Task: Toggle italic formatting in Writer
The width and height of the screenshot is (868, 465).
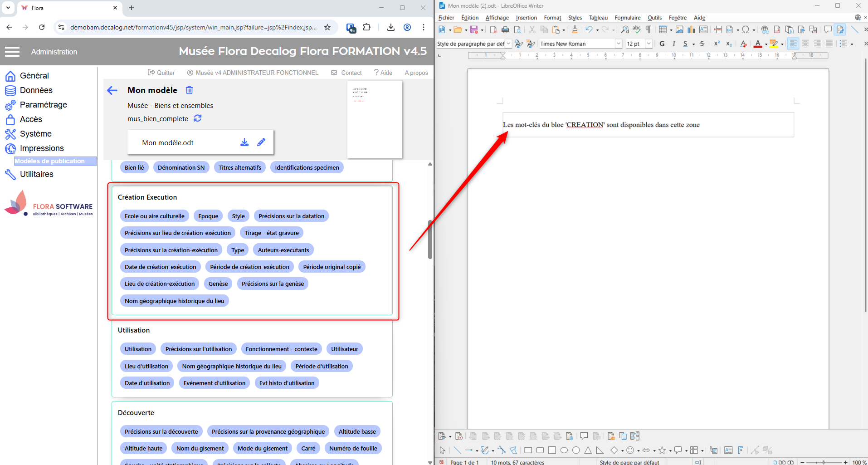Action: 674,44
